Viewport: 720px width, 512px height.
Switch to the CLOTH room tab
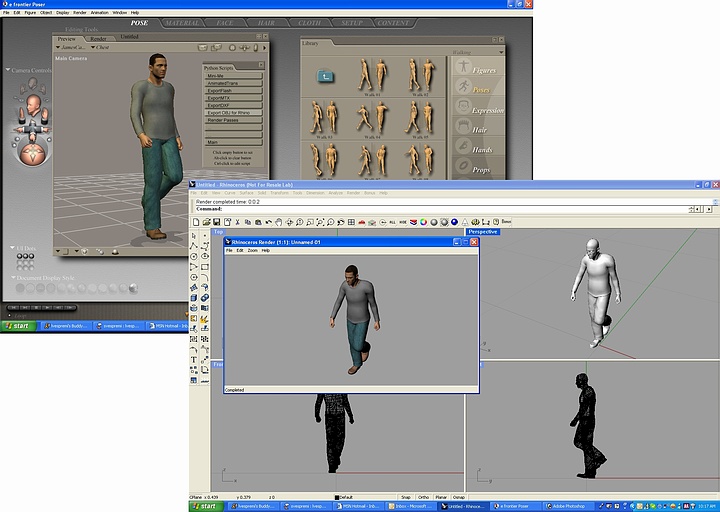309,23
